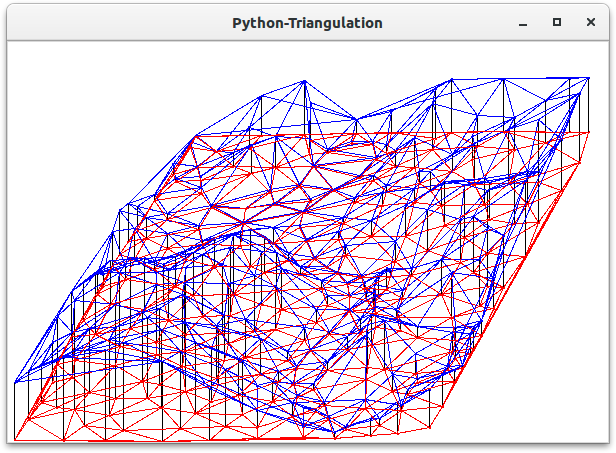Click the red diagonal right boundary edge
This screenshot has width=616, height=453.
pos(510,280)
